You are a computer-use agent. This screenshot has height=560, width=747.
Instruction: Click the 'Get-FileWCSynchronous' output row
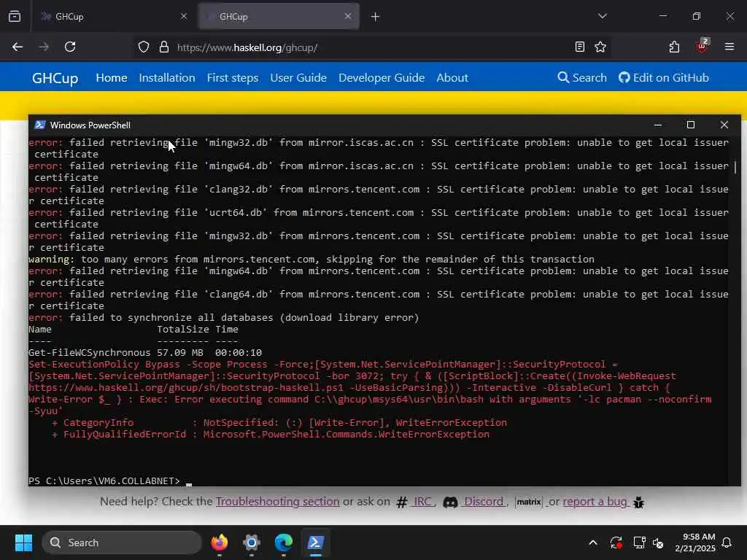coord(145,352)
